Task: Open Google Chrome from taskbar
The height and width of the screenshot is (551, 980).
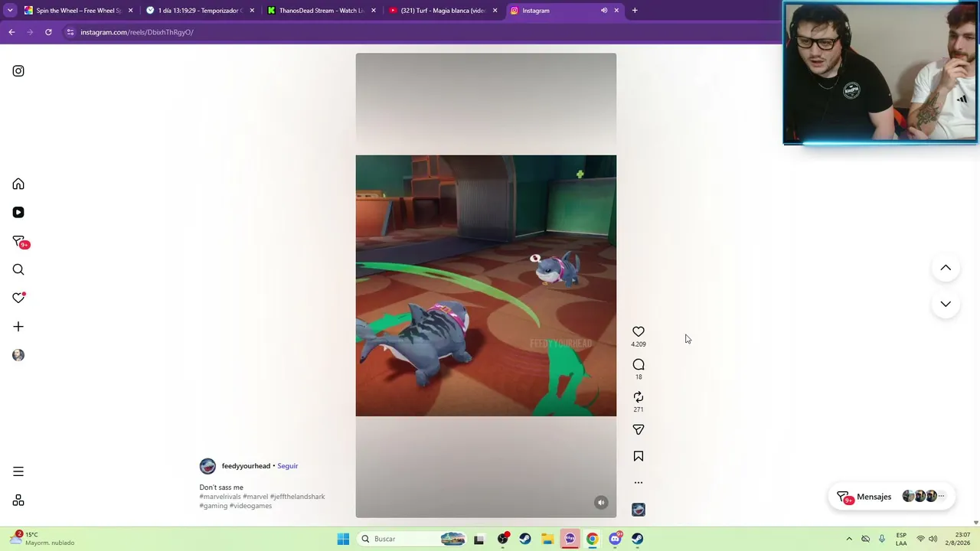Action: [592, 539]
